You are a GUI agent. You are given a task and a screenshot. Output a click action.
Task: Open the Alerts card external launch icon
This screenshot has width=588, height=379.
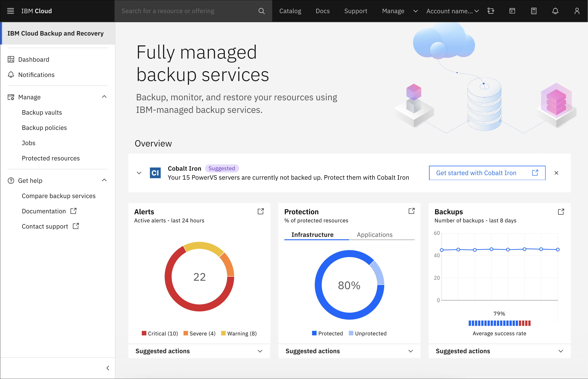coord(261,211)
